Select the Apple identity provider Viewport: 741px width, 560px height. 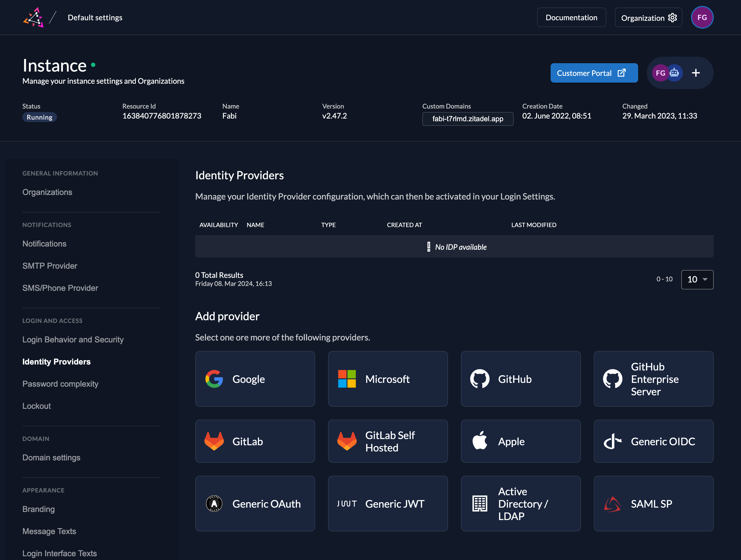[520, 441]
